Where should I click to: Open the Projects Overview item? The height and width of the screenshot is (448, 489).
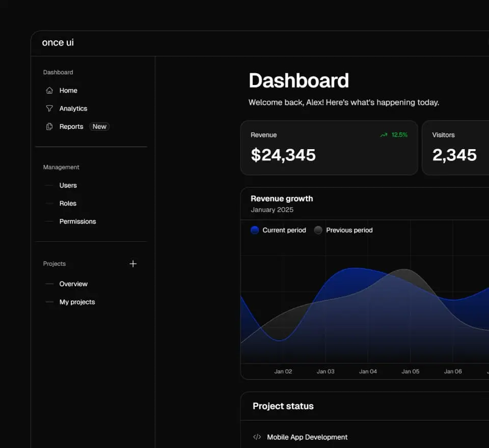click(x=73, y=284)
